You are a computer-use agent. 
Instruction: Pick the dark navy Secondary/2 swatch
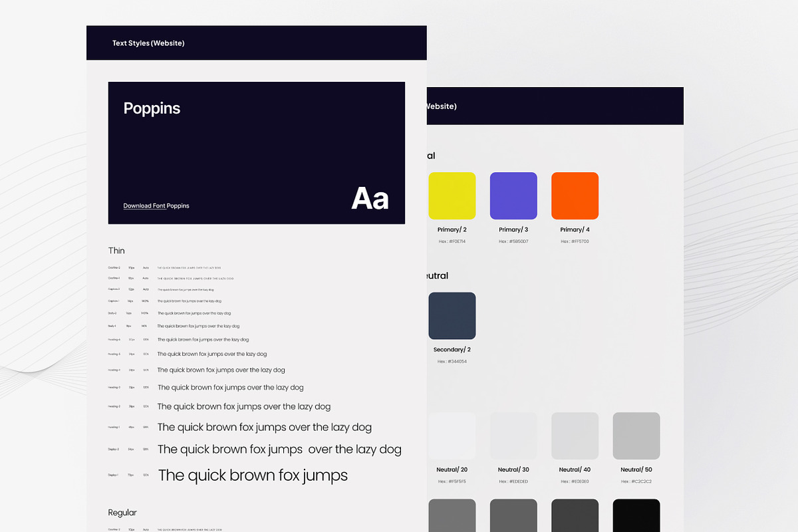pyautogui.click(x=452, y=316)
